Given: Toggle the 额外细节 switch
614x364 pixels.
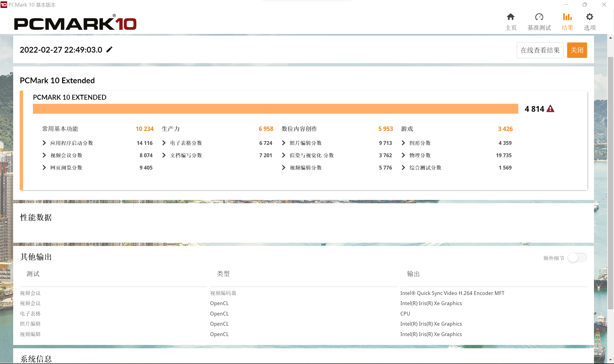Looking at the screenshot, I should pyautogui.click(x=577, y=258).
